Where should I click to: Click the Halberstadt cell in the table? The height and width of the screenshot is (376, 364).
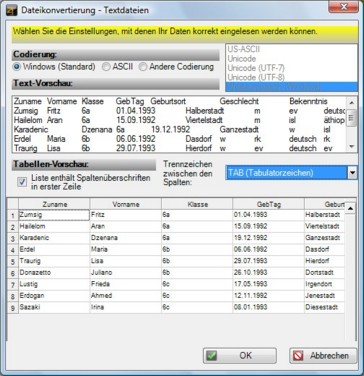click(324, 215)
